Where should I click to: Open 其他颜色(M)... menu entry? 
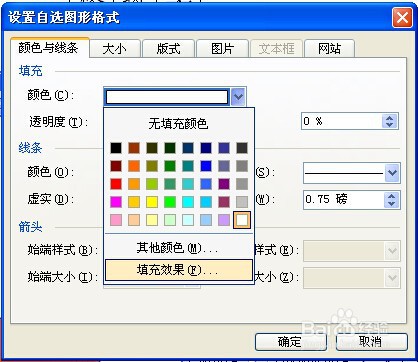click(x=179, y=248)
